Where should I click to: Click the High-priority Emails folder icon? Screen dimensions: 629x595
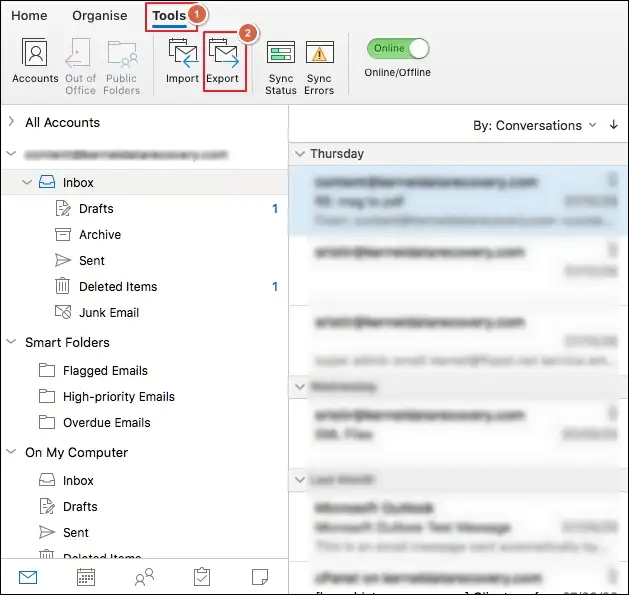47,396
